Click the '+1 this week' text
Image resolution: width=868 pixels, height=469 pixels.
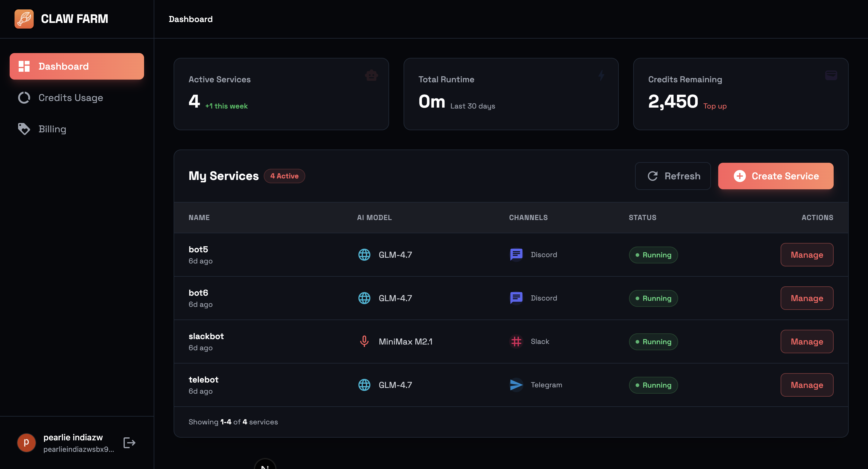click(x=226, y=106)
